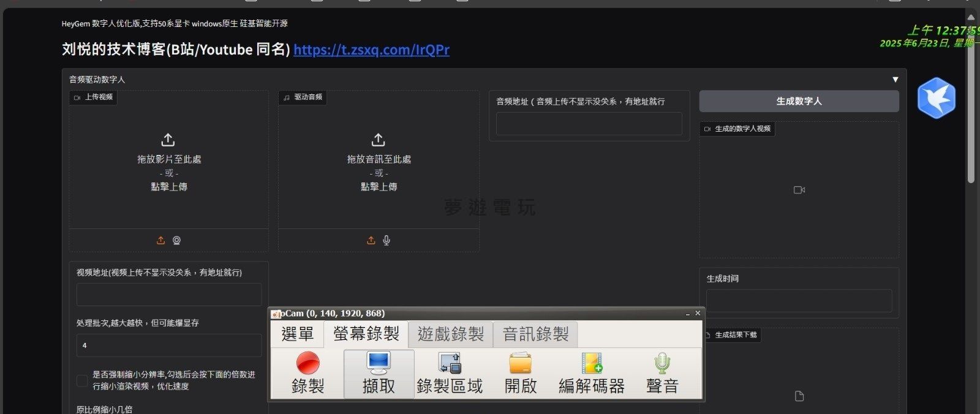Minimize the oCam window

(x=687, y=314)
